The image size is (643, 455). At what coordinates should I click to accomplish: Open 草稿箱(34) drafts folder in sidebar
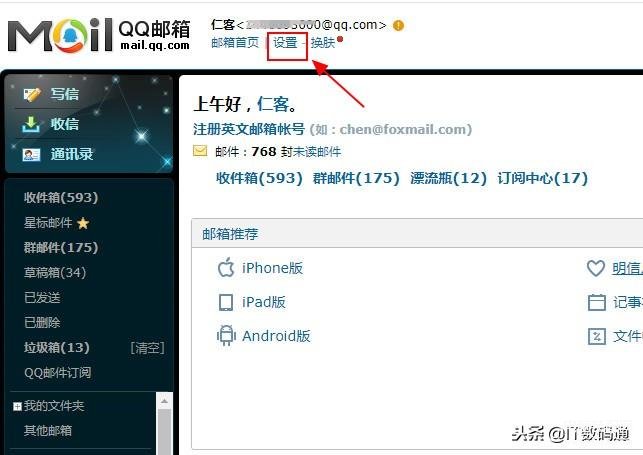click(x=55, y=273)
